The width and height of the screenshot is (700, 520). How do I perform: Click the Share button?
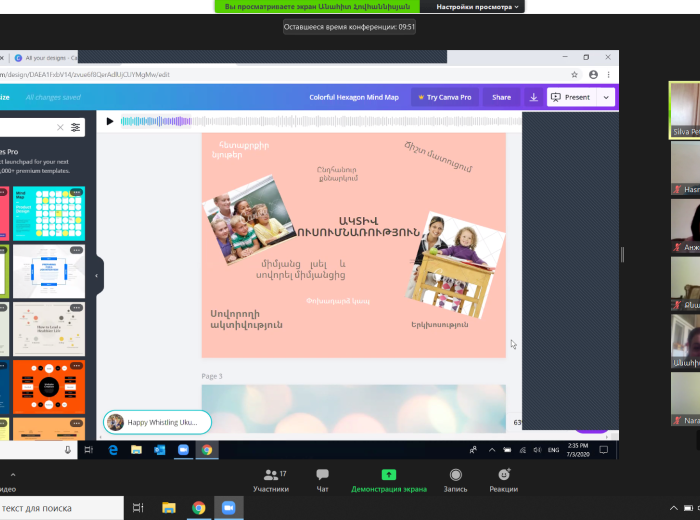(x=501, y=97)
